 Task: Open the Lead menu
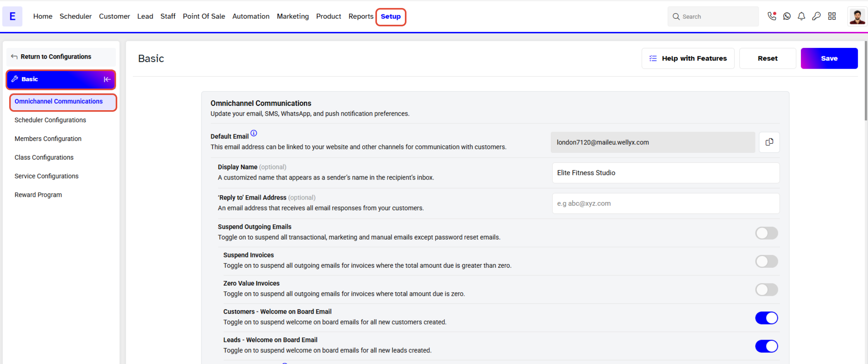coord(145,16)
